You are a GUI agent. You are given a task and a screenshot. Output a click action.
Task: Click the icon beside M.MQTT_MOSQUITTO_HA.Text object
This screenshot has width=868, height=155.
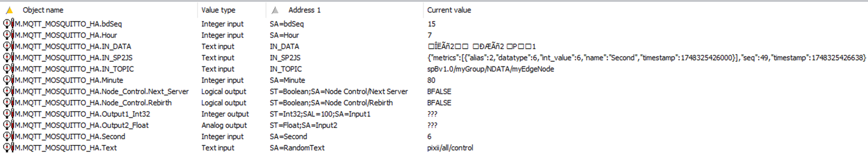(8, 148)
